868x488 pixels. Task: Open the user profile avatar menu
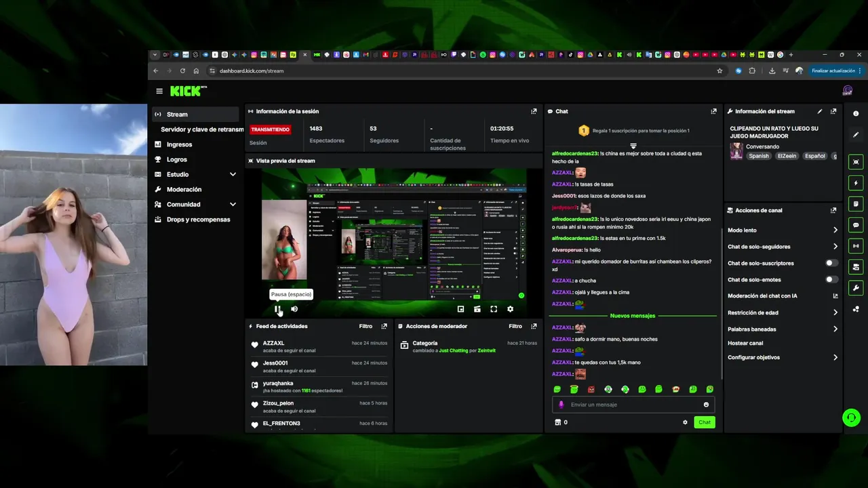tap(847, 90)
